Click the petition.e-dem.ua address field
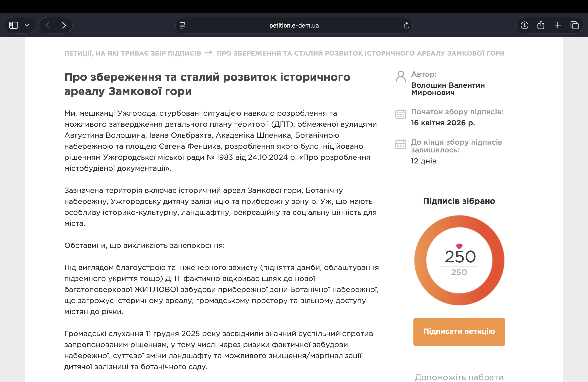The image size is (588, 382). pyautogui.click(x=294, y=25)
